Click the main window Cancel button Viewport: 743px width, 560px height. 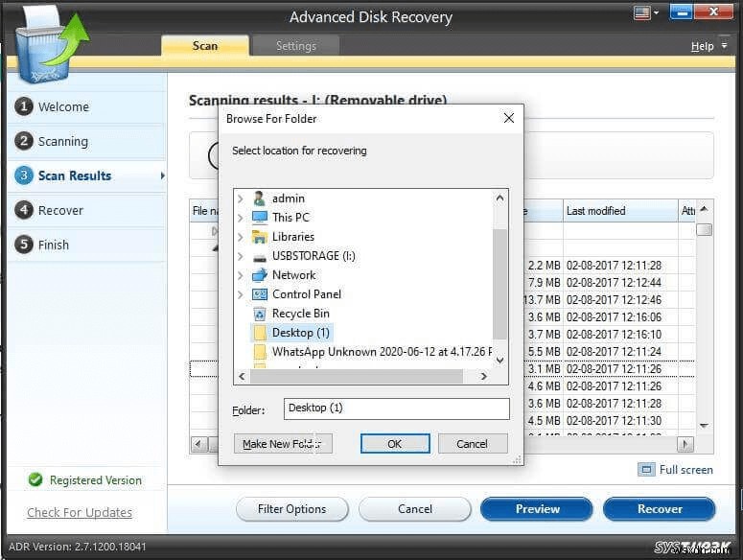click(x=414, y=509)
